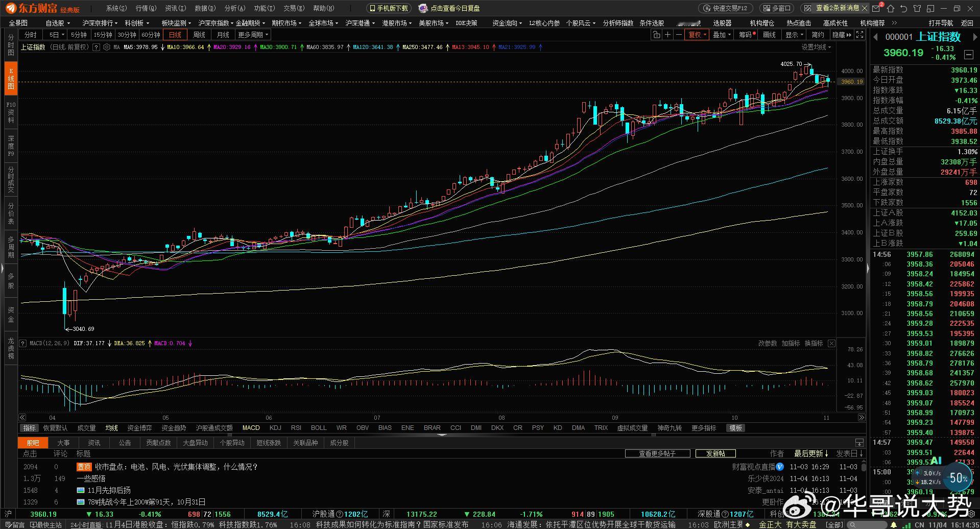Open the F10资料 sidebar panel

click(11, 112)
